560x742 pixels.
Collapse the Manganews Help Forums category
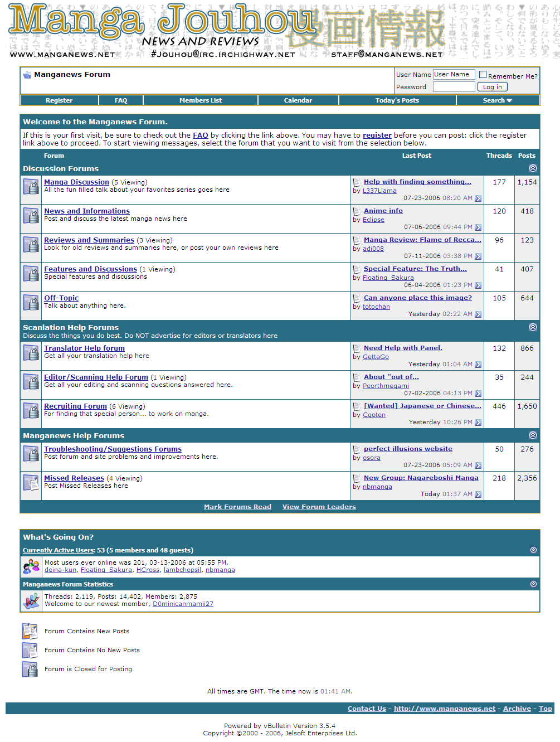(x=533, y=435)
